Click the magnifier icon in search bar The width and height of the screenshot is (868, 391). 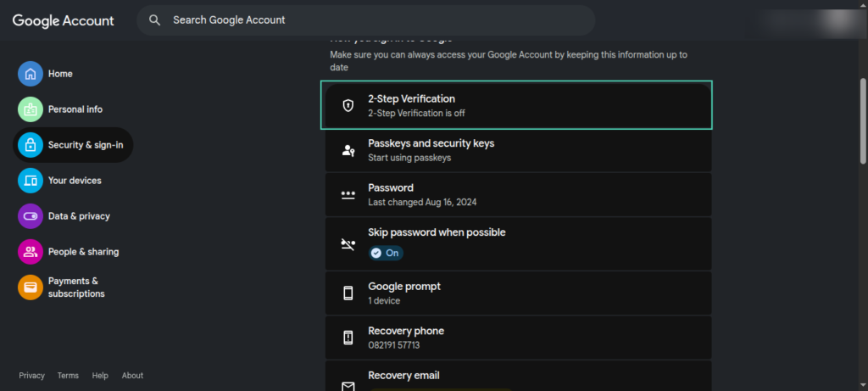(154, 20)
